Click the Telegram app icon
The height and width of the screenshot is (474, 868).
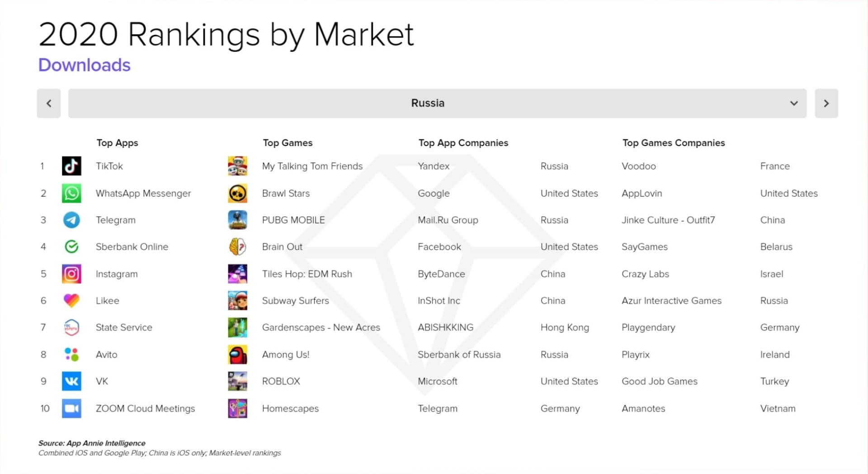(71, 220)
